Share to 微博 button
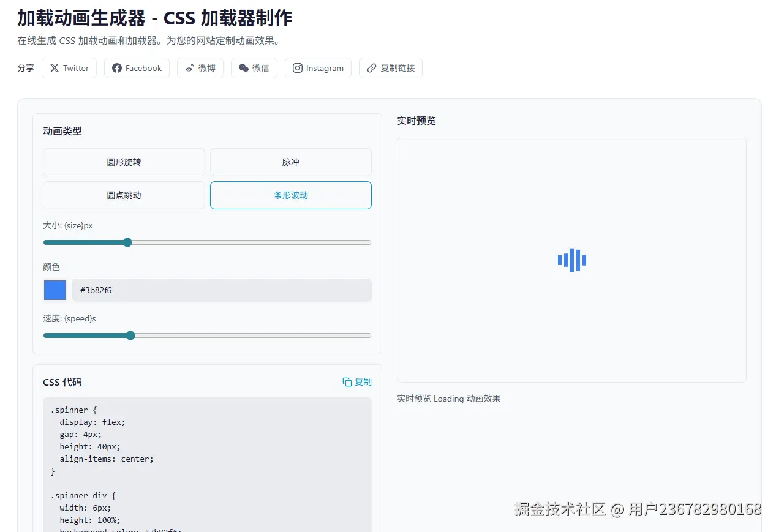776x532 pixels. (x=200, y=68)
